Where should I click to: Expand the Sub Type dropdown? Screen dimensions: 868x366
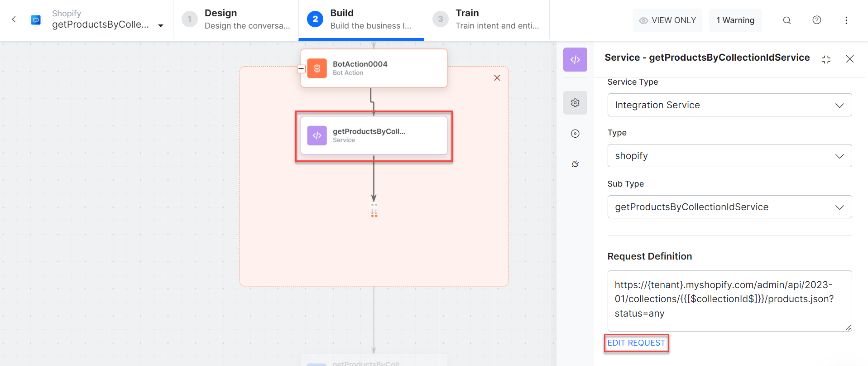point(729,207)
